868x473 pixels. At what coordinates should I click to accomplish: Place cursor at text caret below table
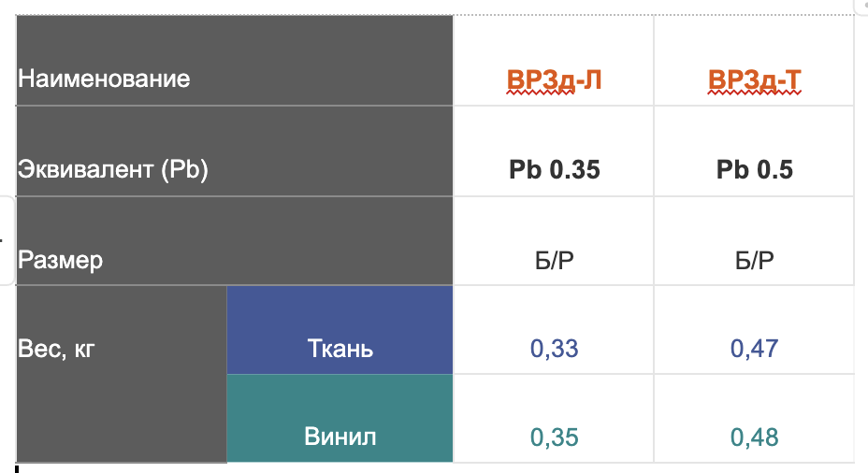coord(17,469)
